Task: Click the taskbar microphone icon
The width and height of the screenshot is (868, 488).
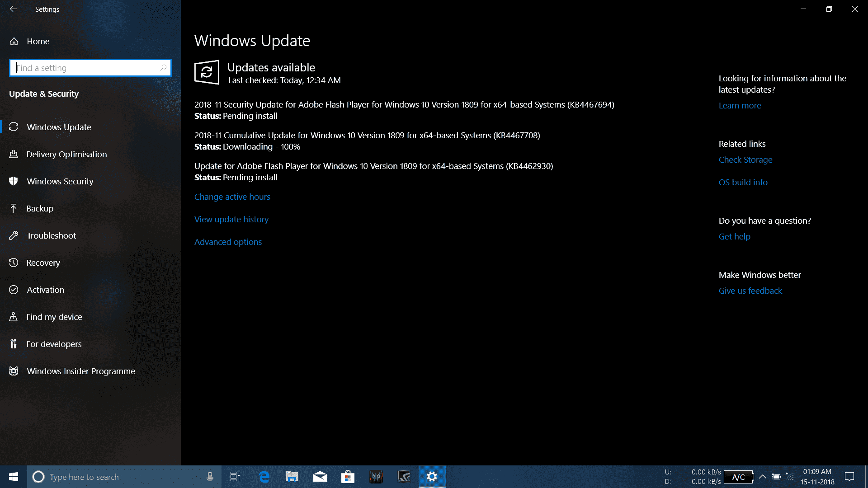Action: coord(210,477)
